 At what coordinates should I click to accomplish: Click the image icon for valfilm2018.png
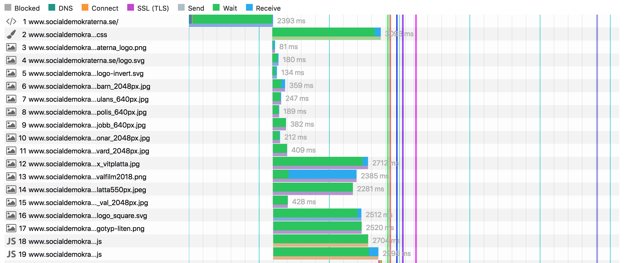tap(11, 177)
